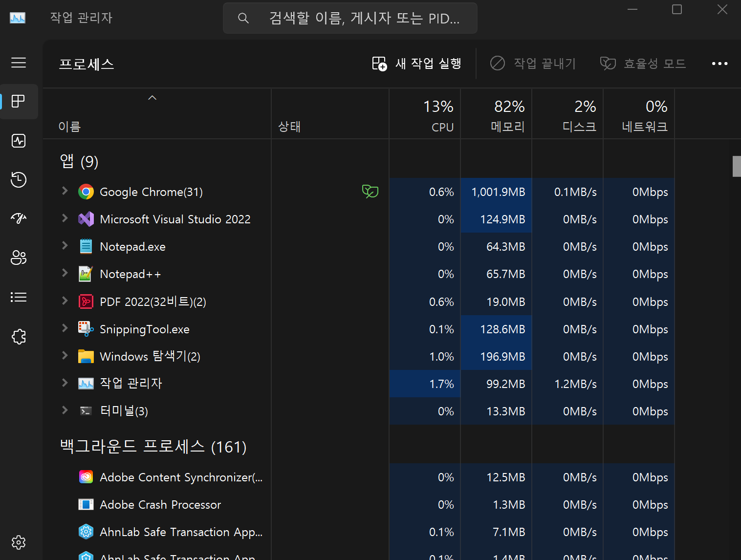
Task: Click the PDF 2022 app icon
Action: [x=86, y=302]
